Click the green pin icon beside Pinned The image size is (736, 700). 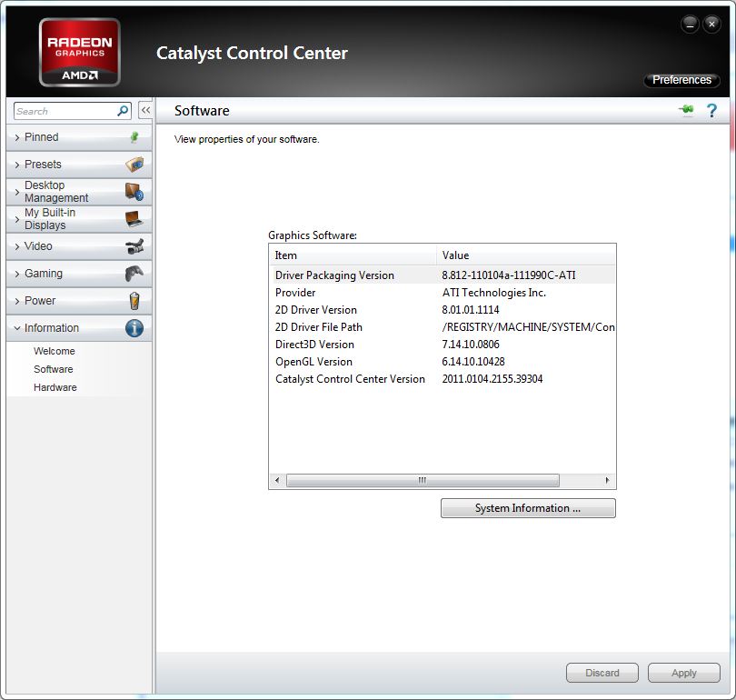click(134, 137)
